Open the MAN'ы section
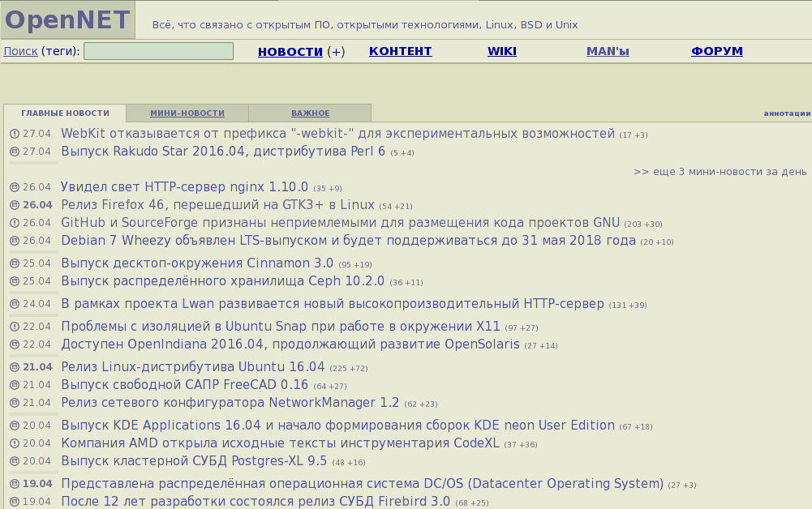812x509 pixels. coord(608,51)
